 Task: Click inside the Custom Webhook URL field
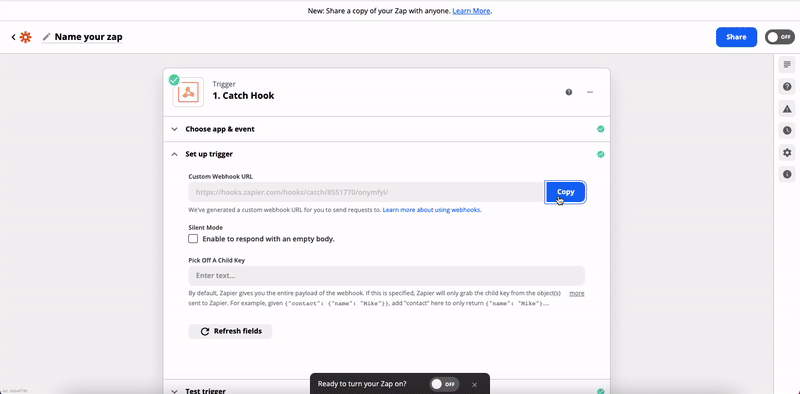(366, 192)
